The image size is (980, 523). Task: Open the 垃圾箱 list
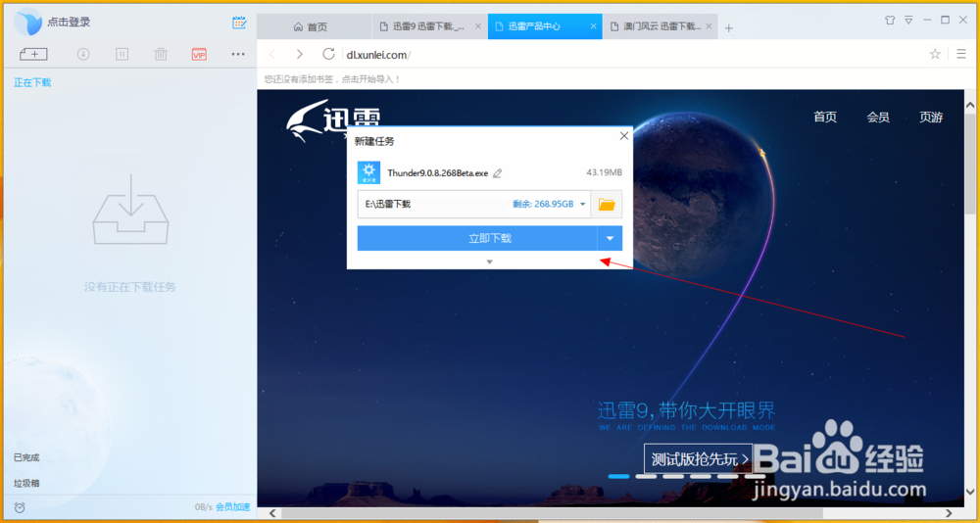[26, 483]
